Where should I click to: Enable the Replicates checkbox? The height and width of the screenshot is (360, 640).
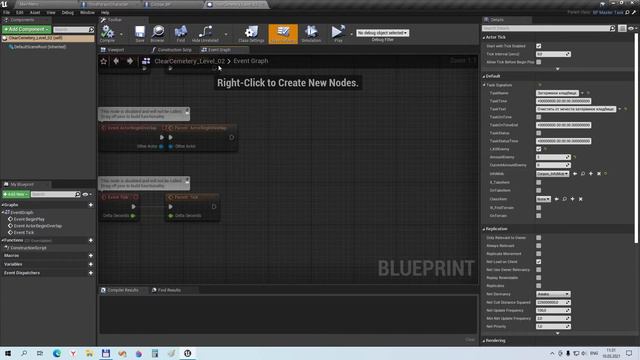pos(538,286)
